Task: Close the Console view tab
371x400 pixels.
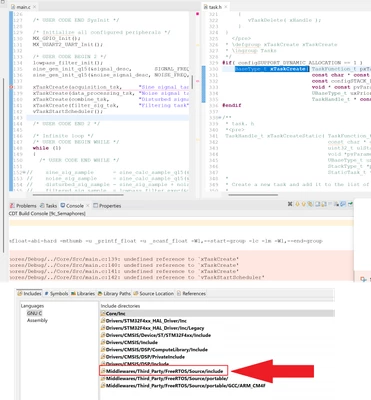Action: click(x=88, y=206)
